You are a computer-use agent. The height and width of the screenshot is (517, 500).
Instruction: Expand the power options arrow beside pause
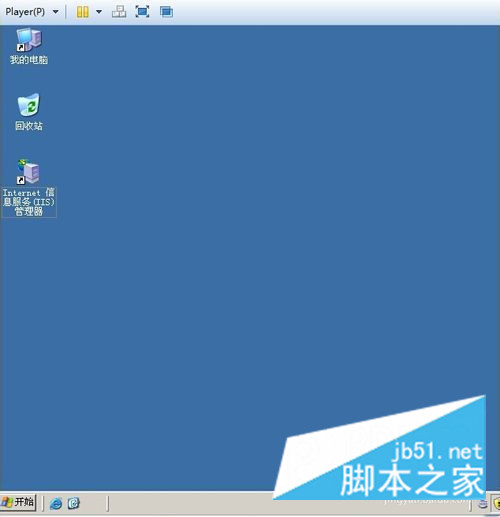pyautogui.click(x=99, y=12)
